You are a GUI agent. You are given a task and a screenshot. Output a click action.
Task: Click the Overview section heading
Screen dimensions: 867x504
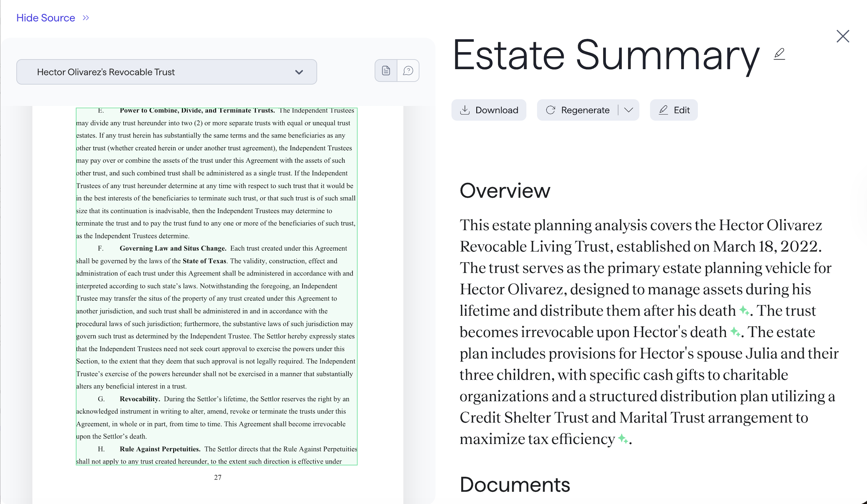505,191
